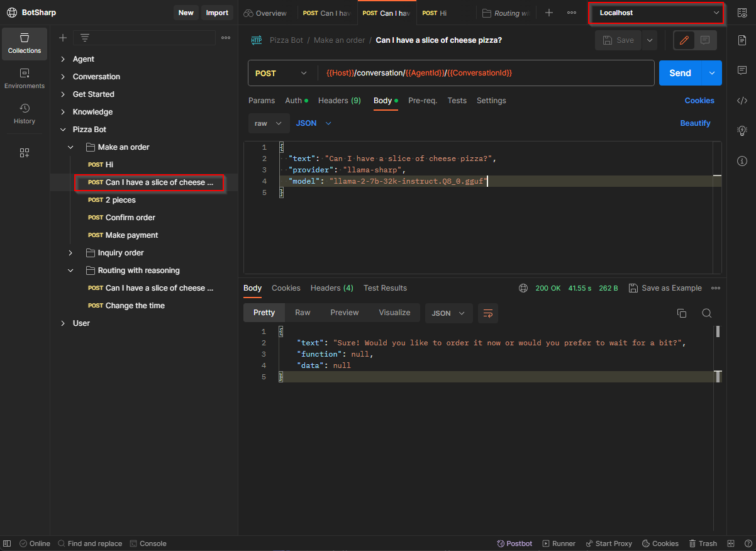Open the two-pane layout icon in the status bar

(731, 543)
